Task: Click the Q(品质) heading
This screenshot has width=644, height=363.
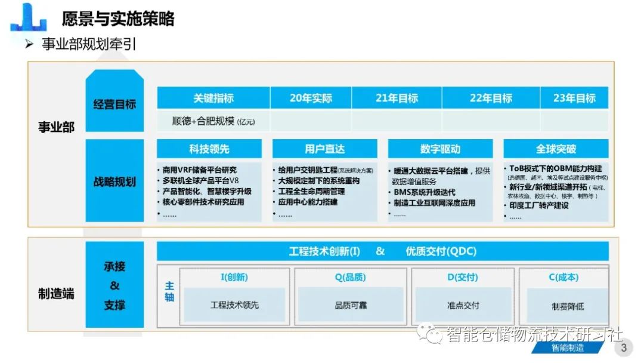Action: [x=351, y=277]
